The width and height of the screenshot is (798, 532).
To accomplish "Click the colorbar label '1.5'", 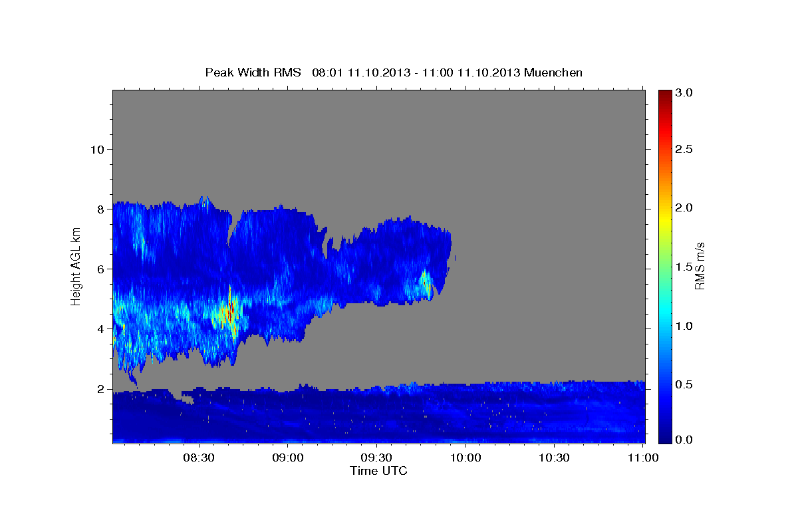I will [684, 267].
